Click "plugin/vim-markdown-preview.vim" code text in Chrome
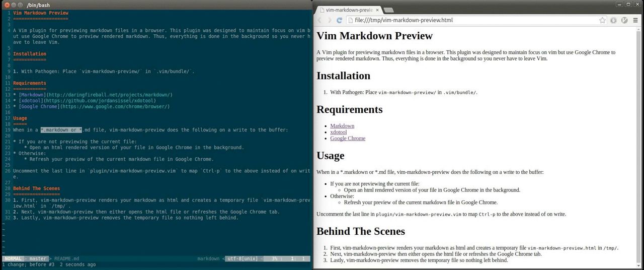The height and width of the screenshot is (270, 644). [x=419, y=214]
